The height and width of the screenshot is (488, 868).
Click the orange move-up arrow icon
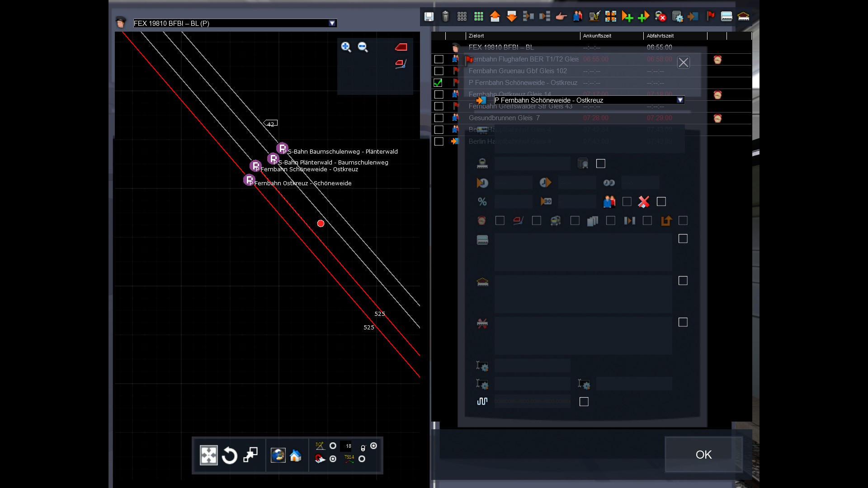[x=495, y=17]
